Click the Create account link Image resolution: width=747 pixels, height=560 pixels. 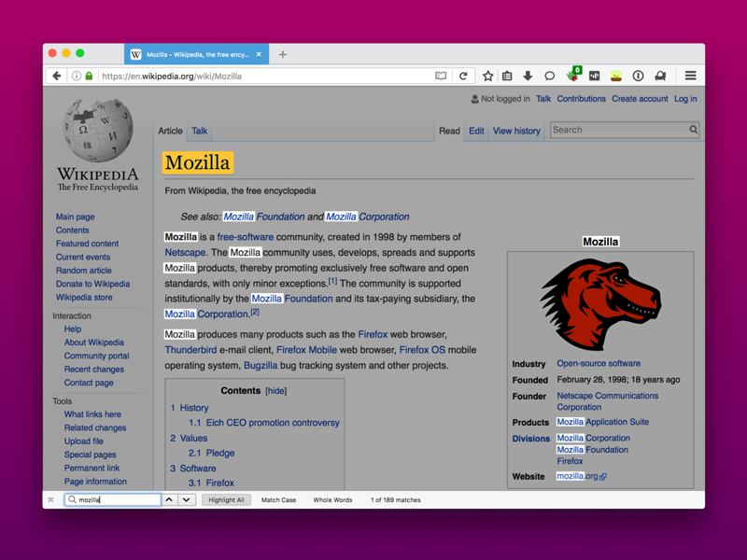(x=640, y=99)
